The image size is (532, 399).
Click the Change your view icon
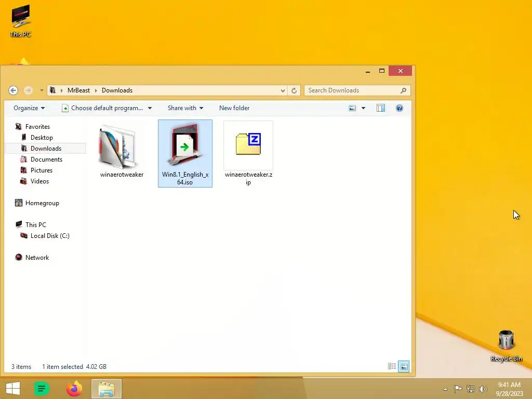pyautogui.click(x=353, y=108)
